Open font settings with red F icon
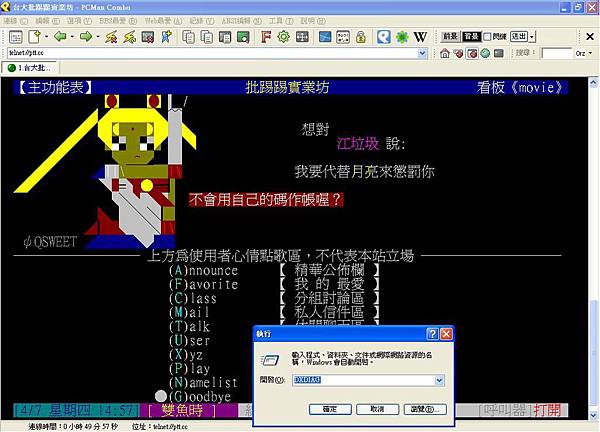Screen dimensions: 600x432 [266, 37]
